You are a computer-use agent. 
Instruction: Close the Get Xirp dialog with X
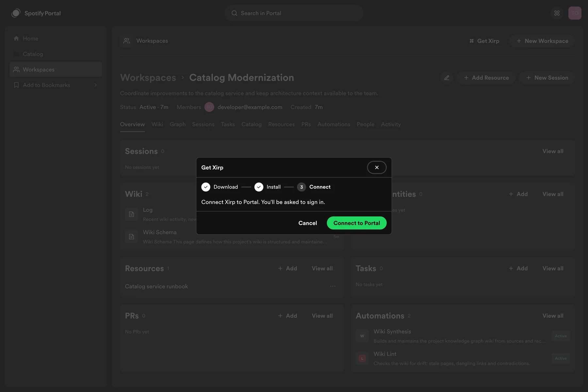pos(377,168)
